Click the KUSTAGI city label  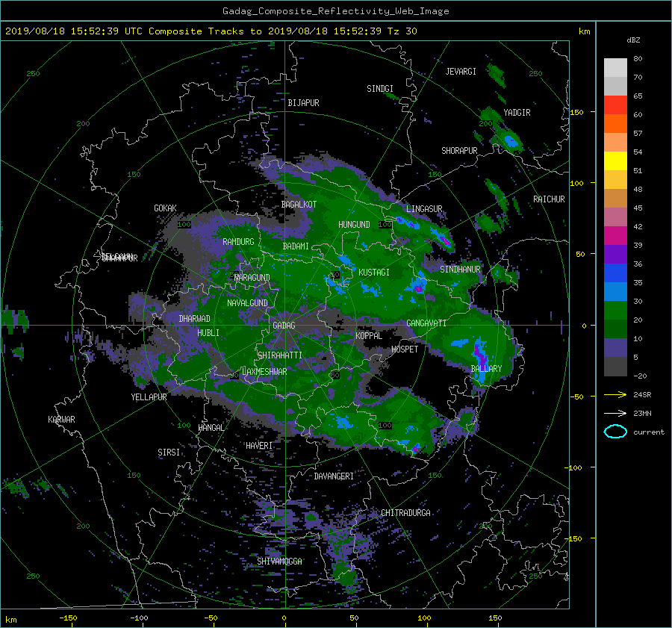(374, 273)
